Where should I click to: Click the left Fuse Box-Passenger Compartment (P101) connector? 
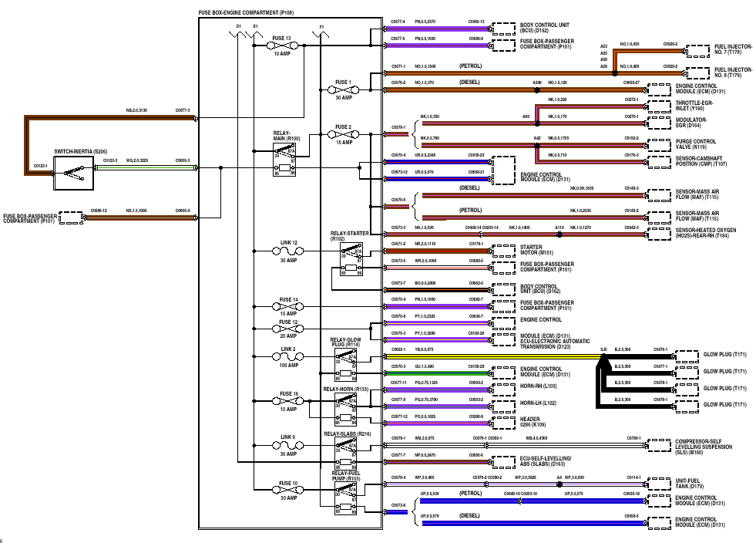(x=72, y=218)
